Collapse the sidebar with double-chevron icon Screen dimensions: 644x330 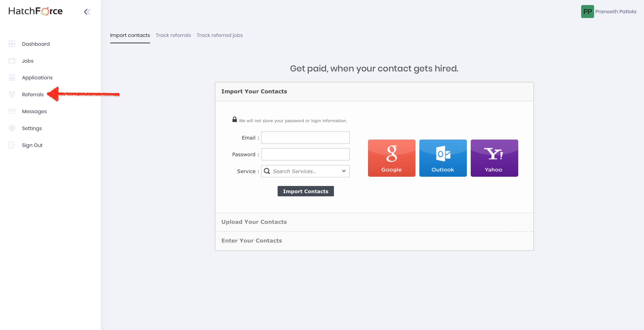point(87,12)
